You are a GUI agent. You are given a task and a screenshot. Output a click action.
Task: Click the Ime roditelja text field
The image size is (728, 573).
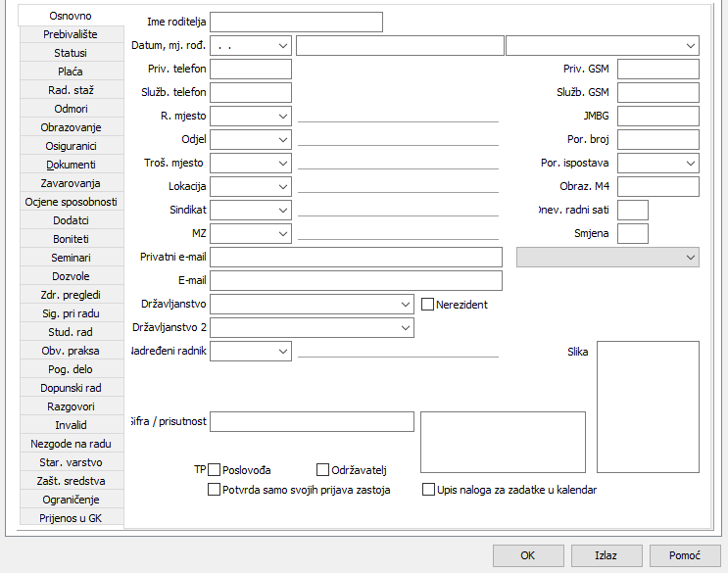point(296,22)
